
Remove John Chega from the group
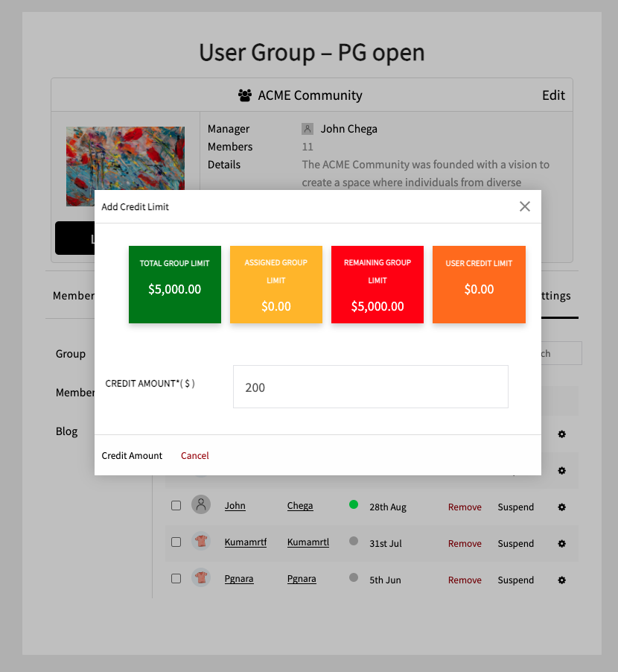click(x=465, y=507)
